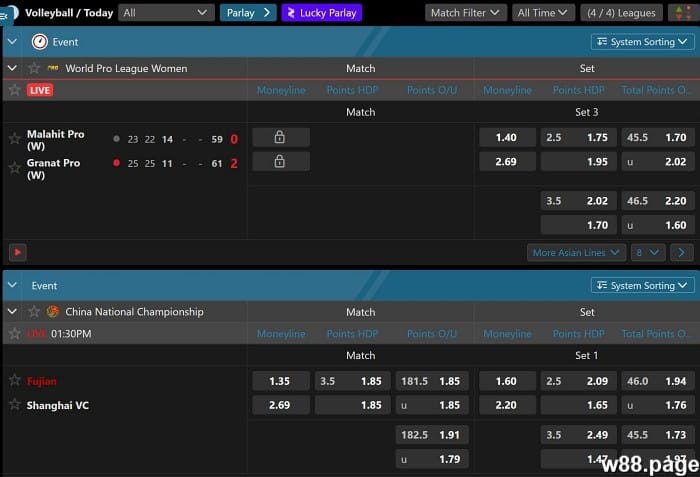This screenshot has width=700, height=477.
Task: Open System Sorting in the second Event header
Action: click(642, 285)
